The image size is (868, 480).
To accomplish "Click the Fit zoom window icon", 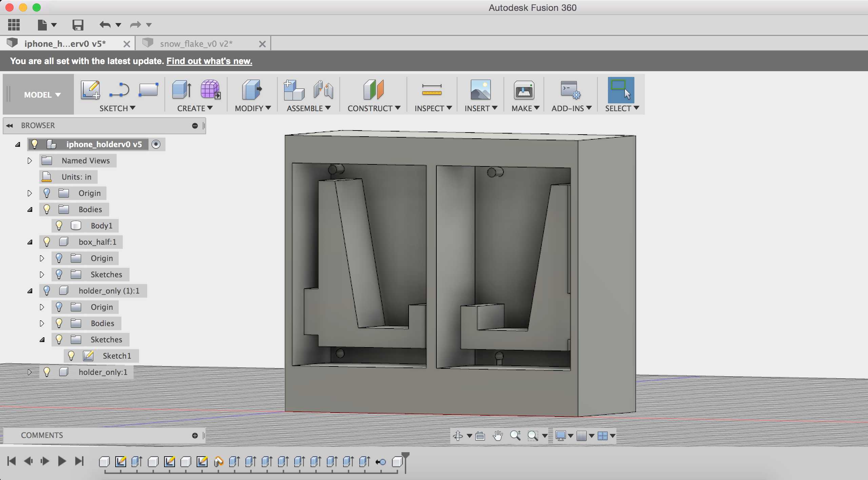I will (x=533, y=436).
